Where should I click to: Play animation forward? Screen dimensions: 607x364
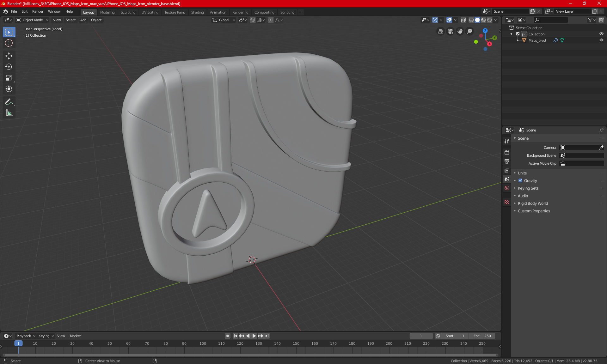(x=254, y=336)
